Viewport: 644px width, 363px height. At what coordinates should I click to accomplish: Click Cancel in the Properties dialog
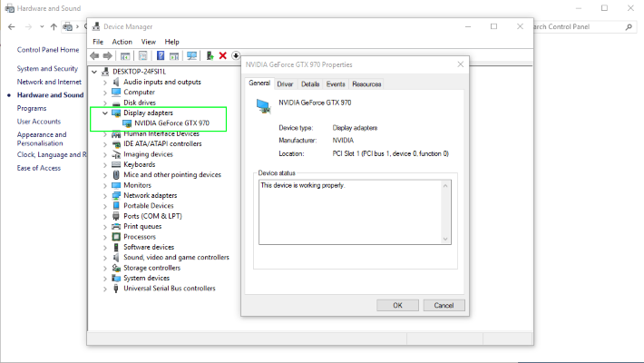coord(444,306)
